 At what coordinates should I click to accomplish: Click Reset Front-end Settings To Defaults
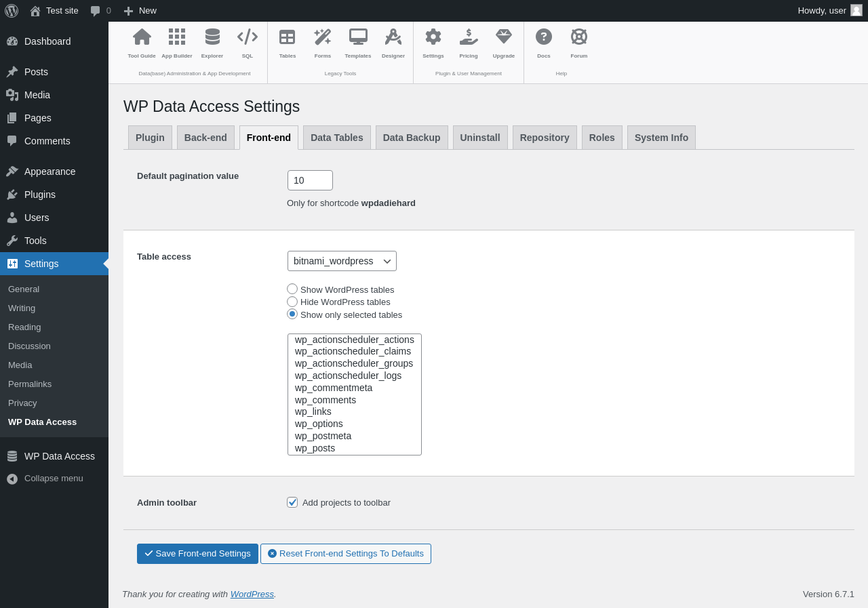click(x=346, y=554)
